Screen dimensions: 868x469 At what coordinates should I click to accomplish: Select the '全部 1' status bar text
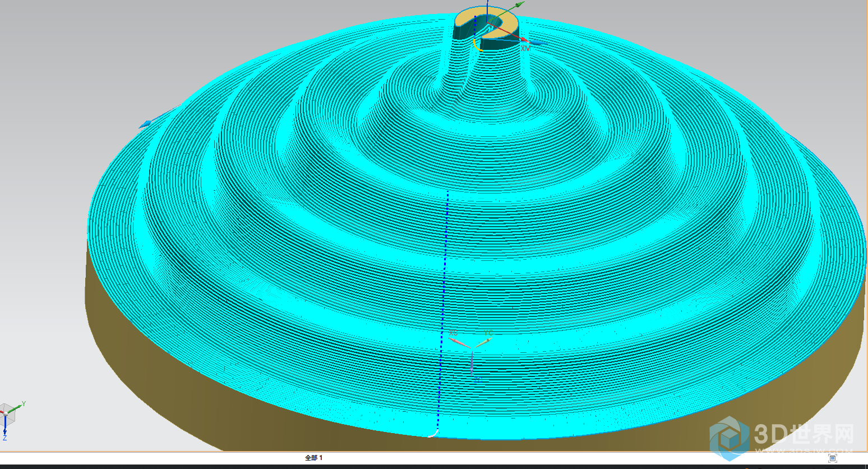click(313, 458)
